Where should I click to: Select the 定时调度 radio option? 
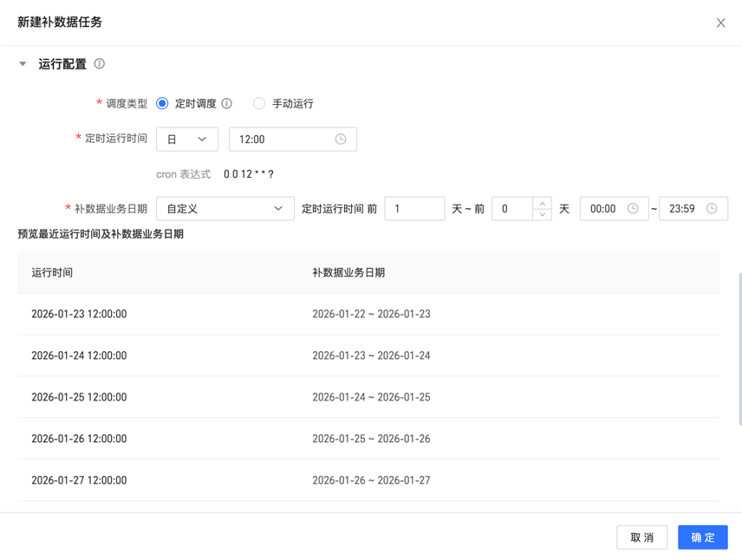pyautogui.click(x=162, y=103)
